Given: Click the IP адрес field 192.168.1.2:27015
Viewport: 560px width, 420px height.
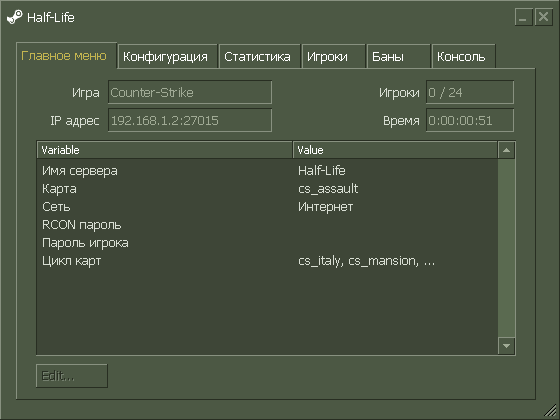Looking at the screenshot, I should pyautogui.click(x=190, y=120).
